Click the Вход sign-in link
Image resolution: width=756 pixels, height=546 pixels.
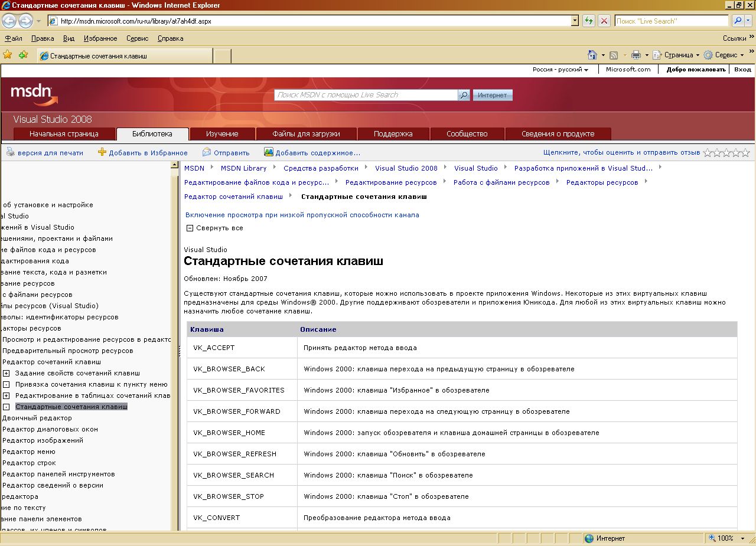tap(742, 70)
